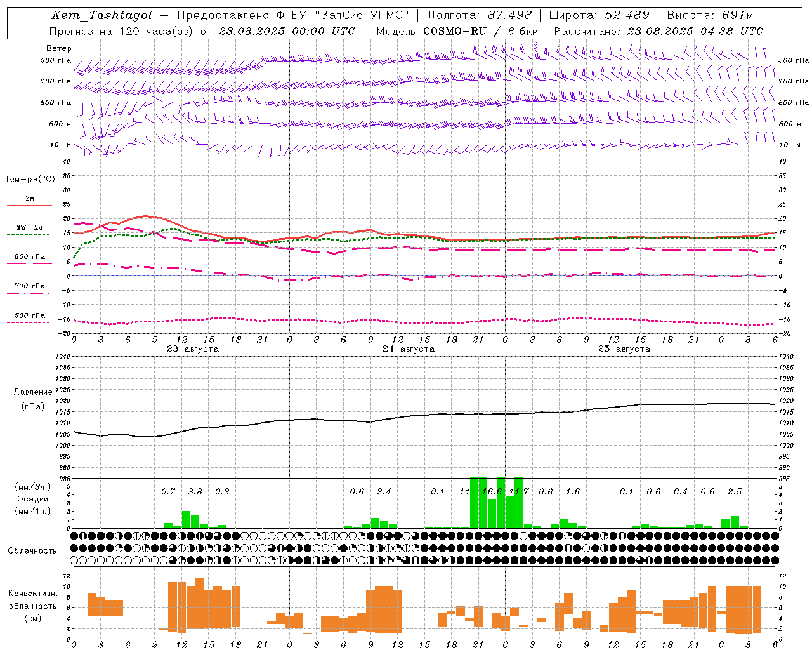Click the Kem_Tashtagol station title
Screen dimensions: 812x650
(101, 15)
